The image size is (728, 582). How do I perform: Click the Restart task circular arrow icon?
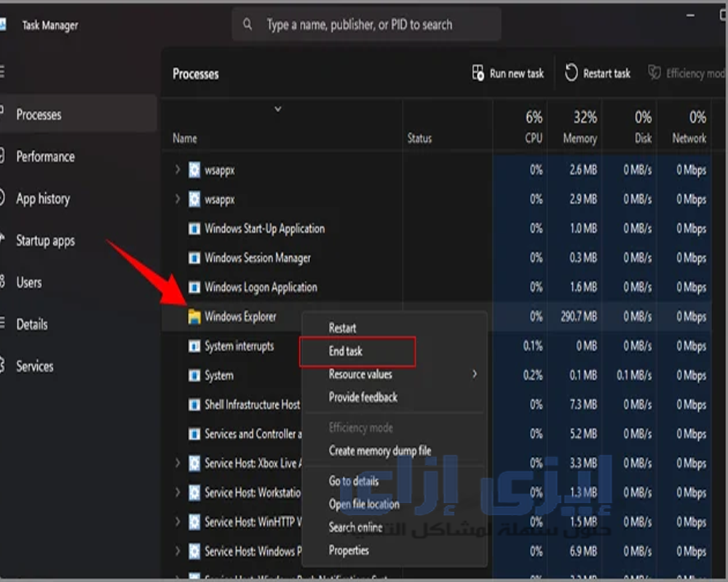pos(571,73)
